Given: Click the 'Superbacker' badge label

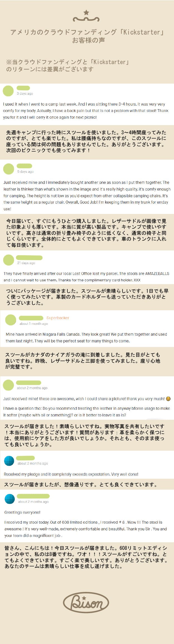Looking at the screenshot, I should (58, 318).
